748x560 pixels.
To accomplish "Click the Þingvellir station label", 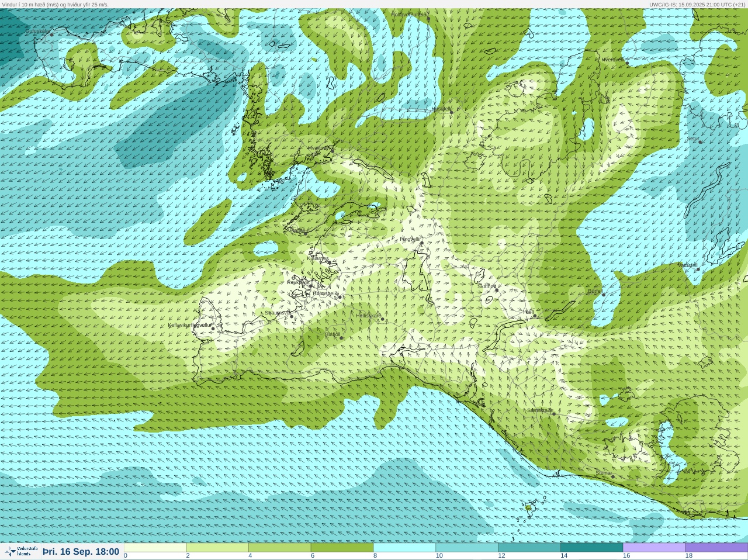I will 410,239.
